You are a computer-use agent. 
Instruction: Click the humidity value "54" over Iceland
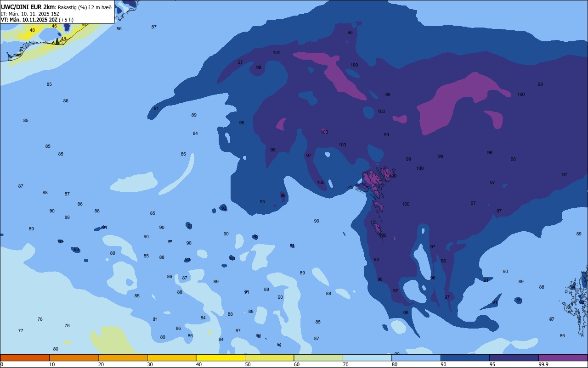tap(84, 25)
